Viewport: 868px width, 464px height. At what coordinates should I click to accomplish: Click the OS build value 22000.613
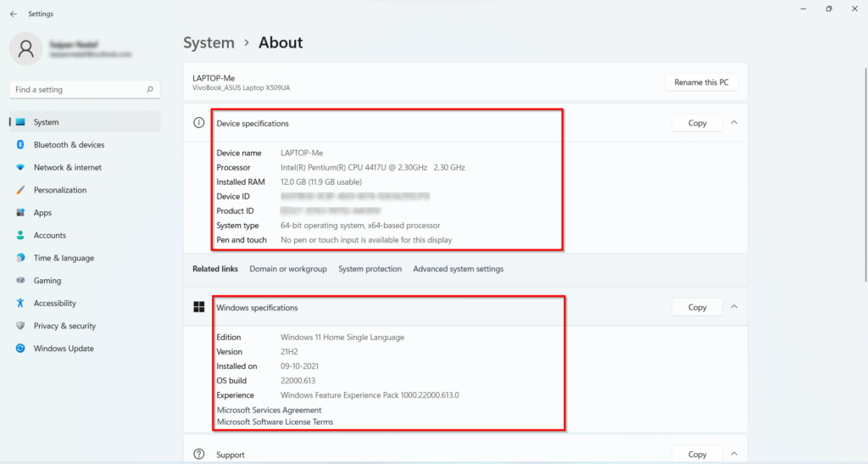click(298, 380)
